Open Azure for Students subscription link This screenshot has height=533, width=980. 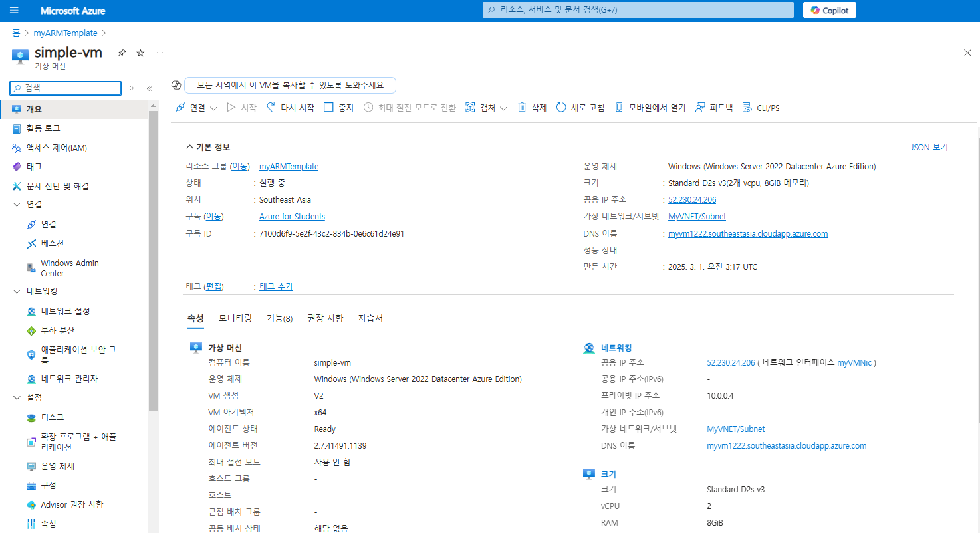[292, 217]
